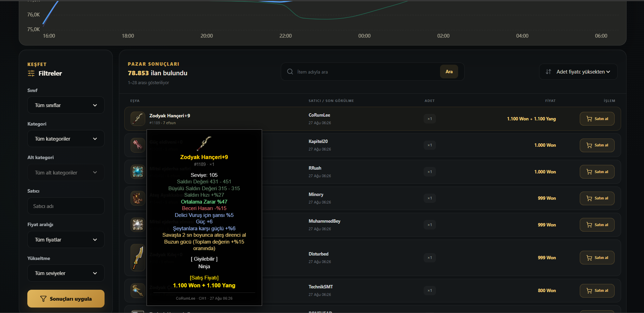Click the seller name Disturbed

tap(318, 254)
